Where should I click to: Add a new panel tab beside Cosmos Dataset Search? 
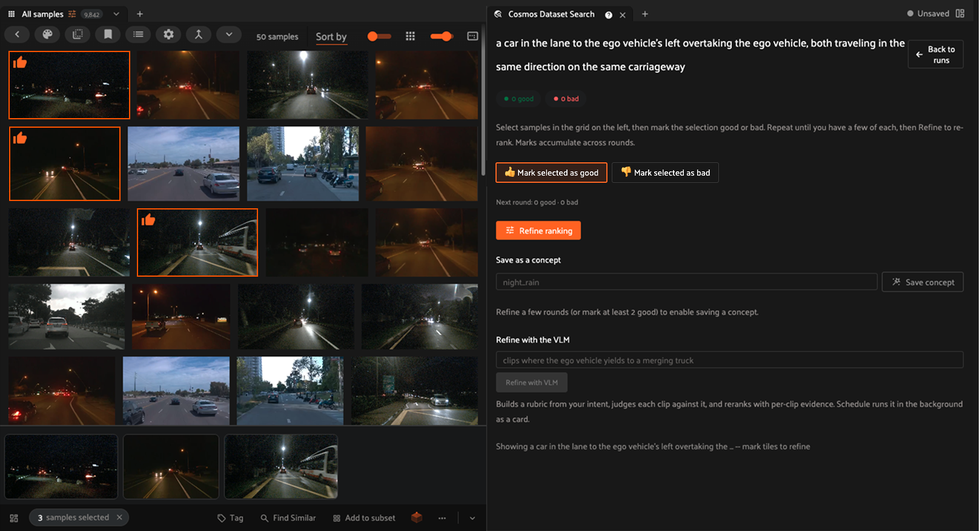pos(645,14)
